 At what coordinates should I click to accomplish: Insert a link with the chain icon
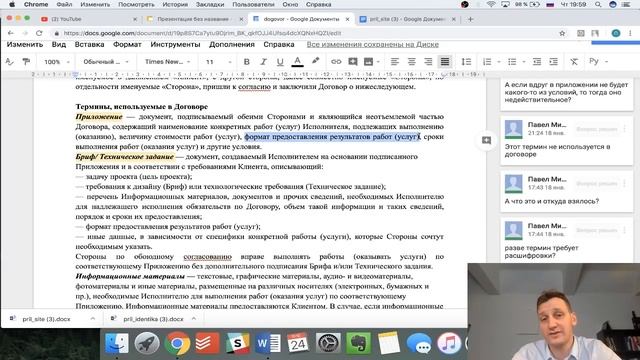point(336,62)
